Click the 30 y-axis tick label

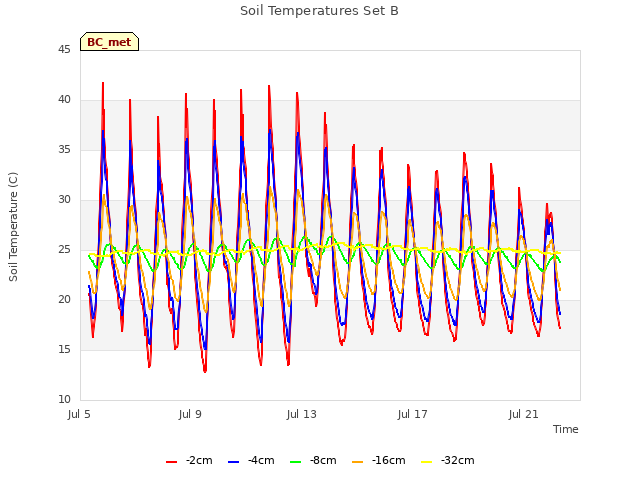[x=64, y=200]
